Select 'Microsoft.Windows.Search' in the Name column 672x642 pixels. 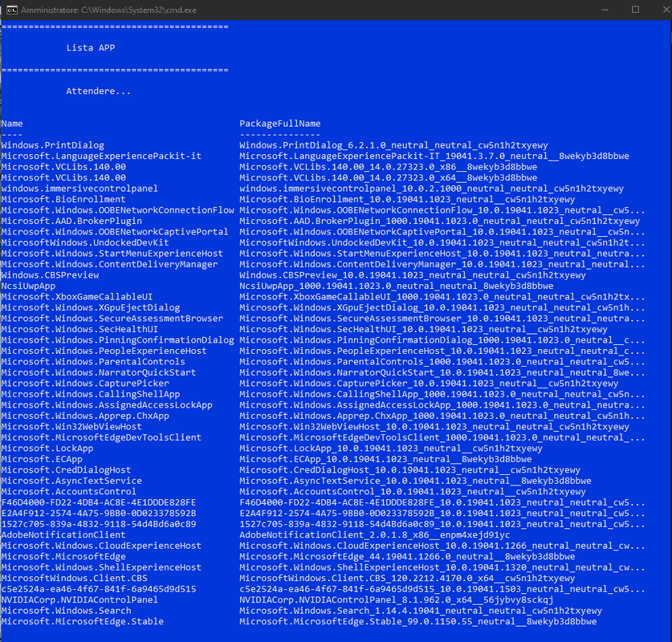pyautogui.click(x=66, y=611)
